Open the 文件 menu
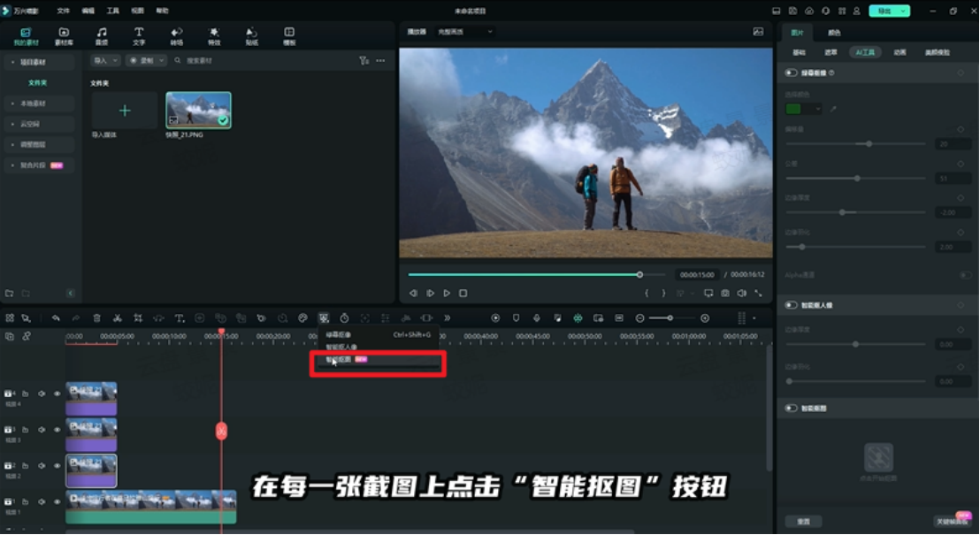The height and width of the screenshot is (535, 980). coord(63,11)
